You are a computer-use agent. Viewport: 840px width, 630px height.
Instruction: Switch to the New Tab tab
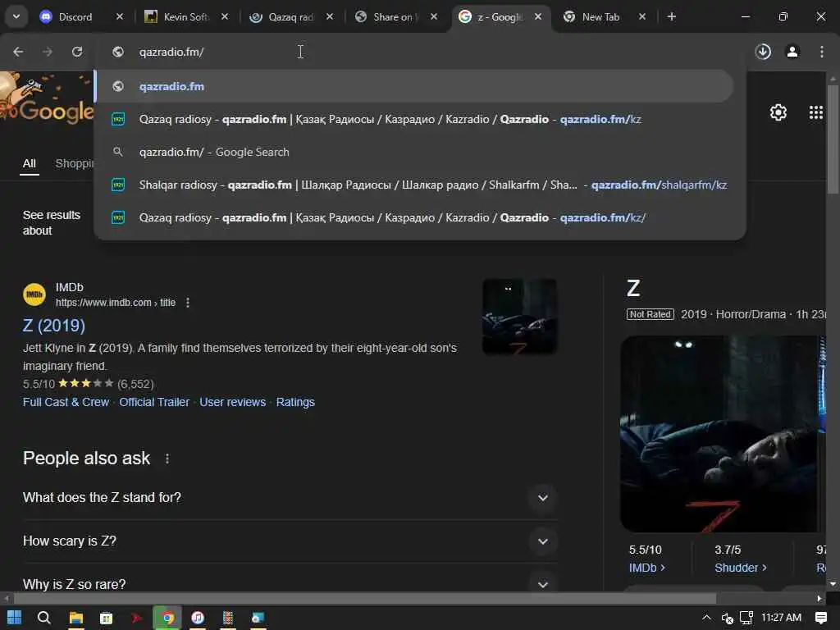pos(600,17)
